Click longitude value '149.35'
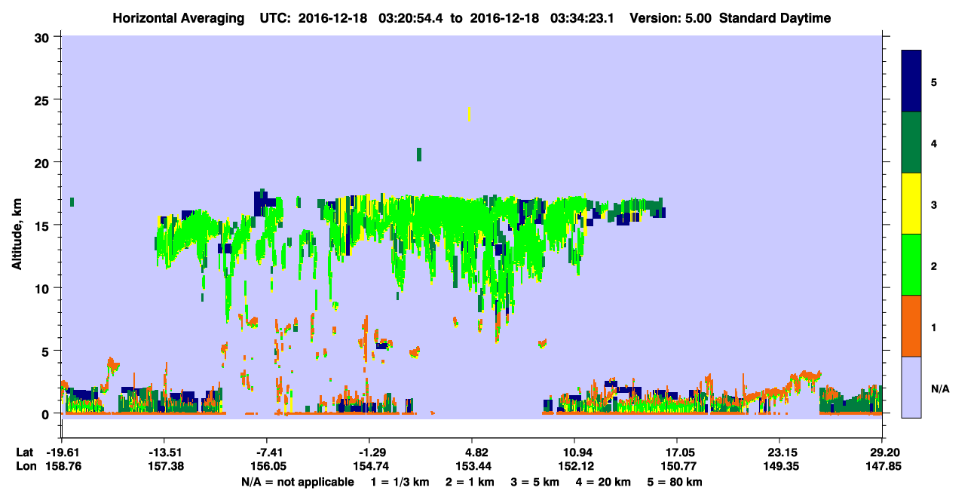The height and width of the screenshot is (503, 980). tap(779, 467)
